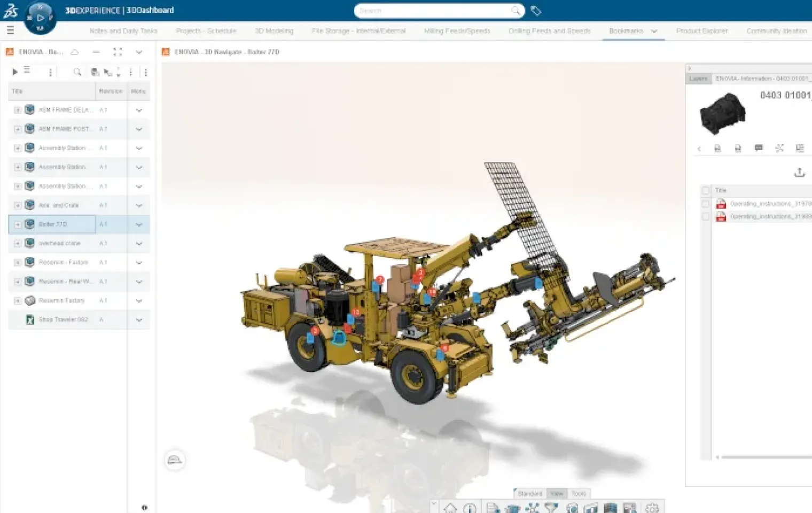Click the upload icon above the document list
This screenshot has height=513, width=812.
[x=799, y=172]
